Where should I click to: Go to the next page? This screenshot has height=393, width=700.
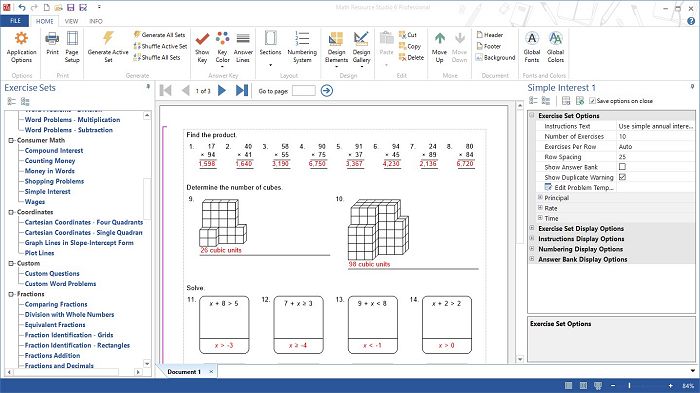pyautogui.click(x=221, y=91)
